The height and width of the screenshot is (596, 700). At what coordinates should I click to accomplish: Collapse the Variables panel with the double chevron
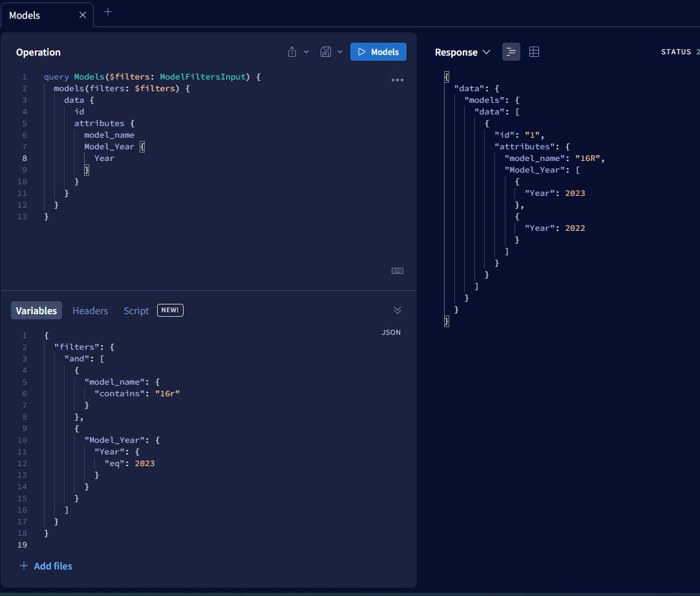pyautogui.click(x=398, y=309)
